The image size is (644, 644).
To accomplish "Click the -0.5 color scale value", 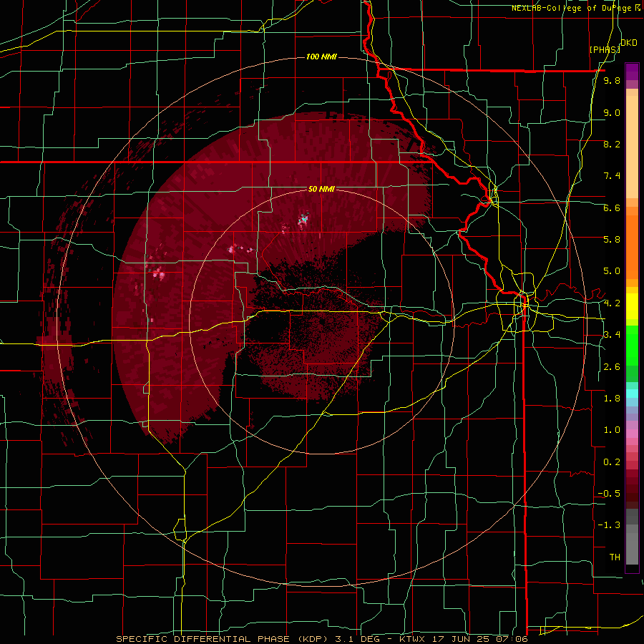I will (x=609, y=494).
